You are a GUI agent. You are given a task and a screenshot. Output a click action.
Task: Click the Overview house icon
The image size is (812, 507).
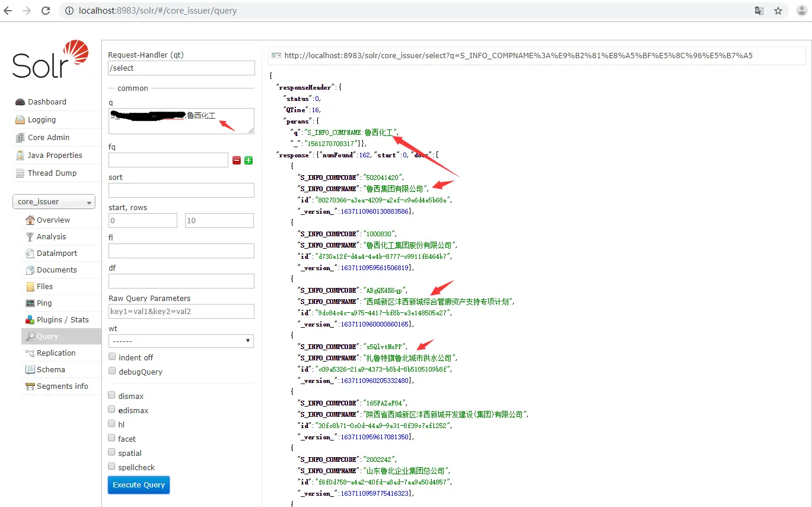click(30, 220)
